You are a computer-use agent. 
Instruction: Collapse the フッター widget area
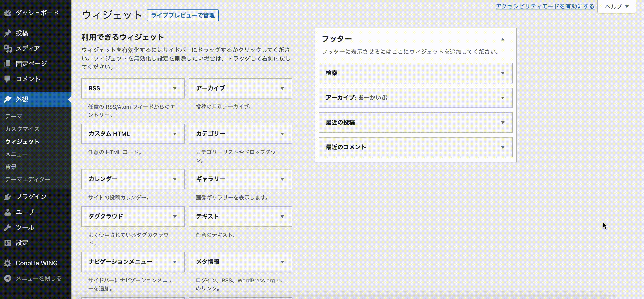click(502, 39)
